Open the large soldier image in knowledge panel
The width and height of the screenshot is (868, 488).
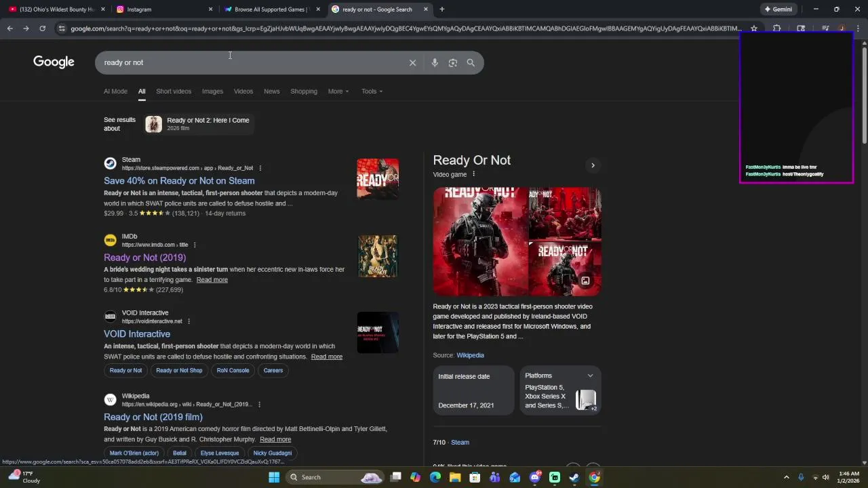pyautogui.click(x=480, y=242)
